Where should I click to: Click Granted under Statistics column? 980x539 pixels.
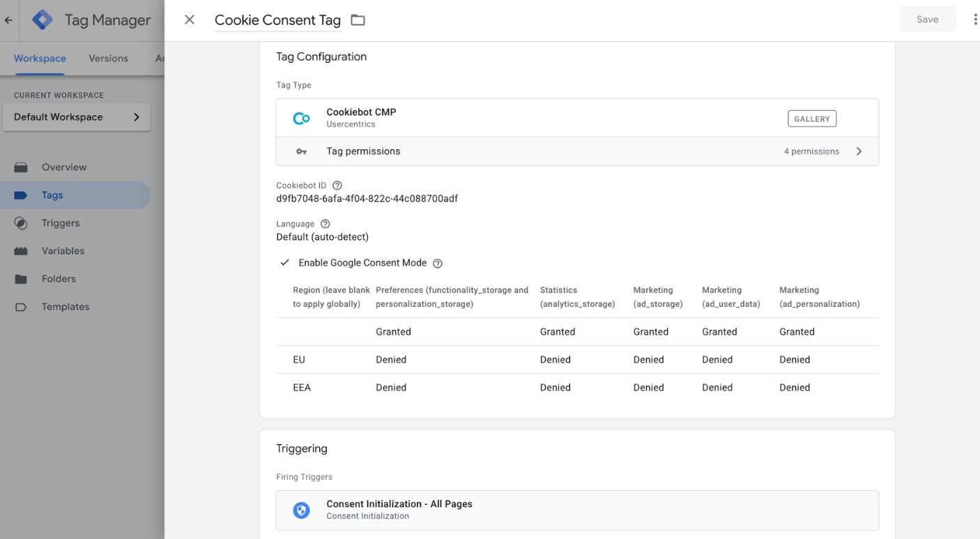tap(558, 332)
